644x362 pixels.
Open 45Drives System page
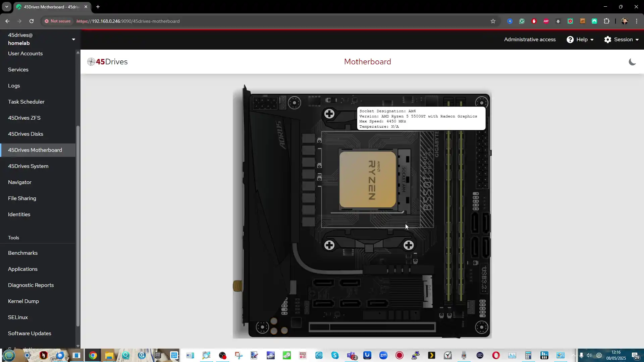coord(28,166)
